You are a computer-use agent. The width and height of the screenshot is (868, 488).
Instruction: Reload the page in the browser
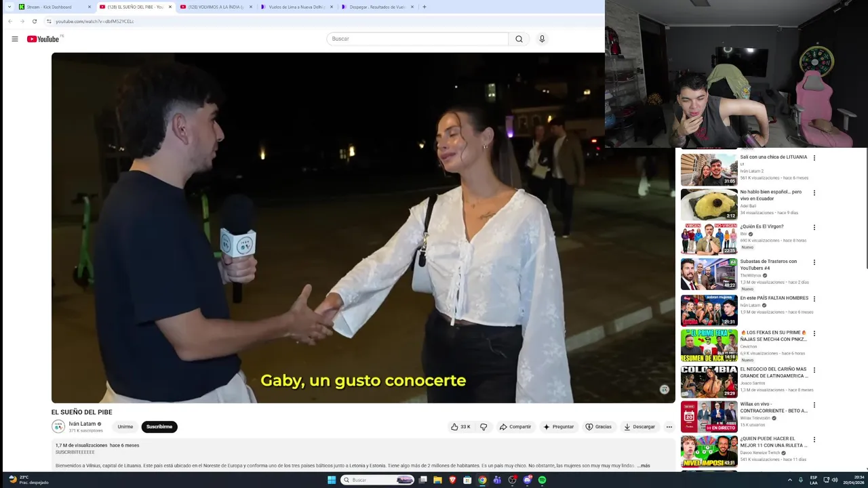coord(35,21)
